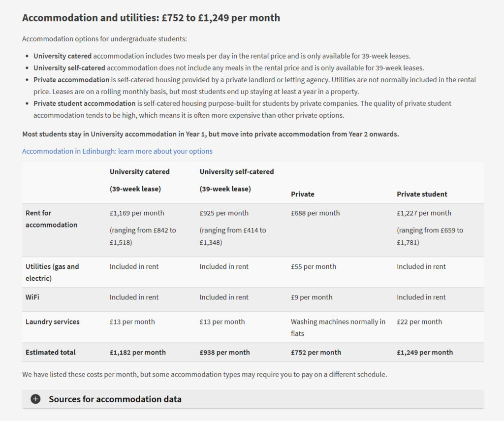Click the Private student accommodation bullet text
Screen dimensions: 504x421
241,109
